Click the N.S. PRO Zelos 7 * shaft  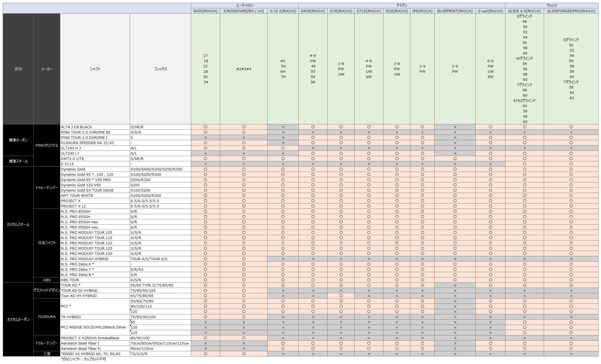coord(95,269)
